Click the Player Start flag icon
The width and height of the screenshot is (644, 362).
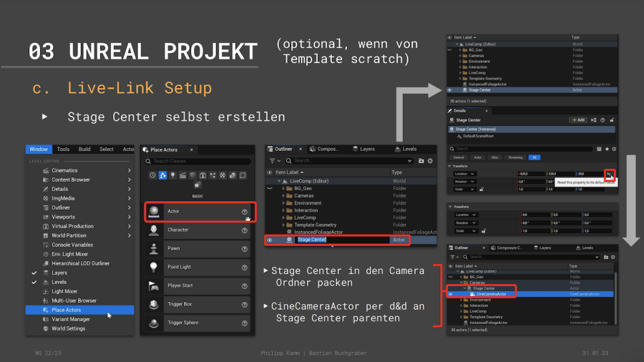(x=154, y=285)
